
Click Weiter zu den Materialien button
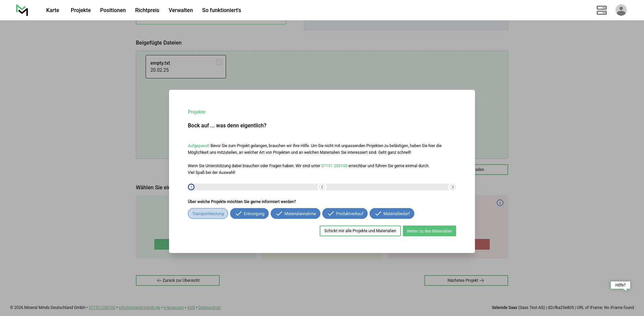(x=429, y=231)
